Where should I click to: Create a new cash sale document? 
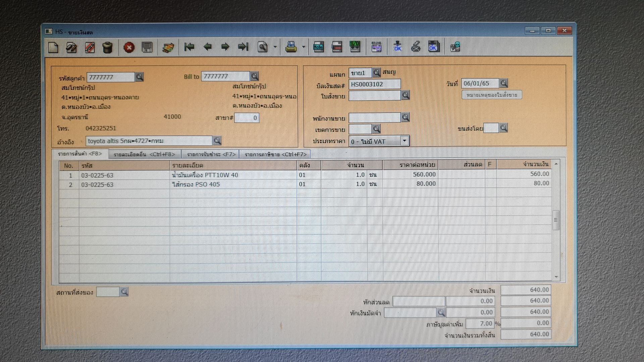[53, 47]
